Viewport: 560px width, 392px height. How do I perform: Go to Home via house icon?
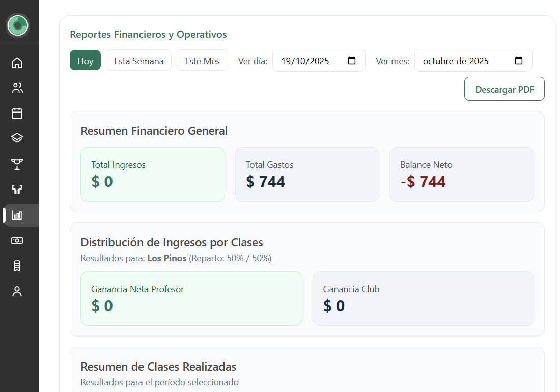pos(17,63)
